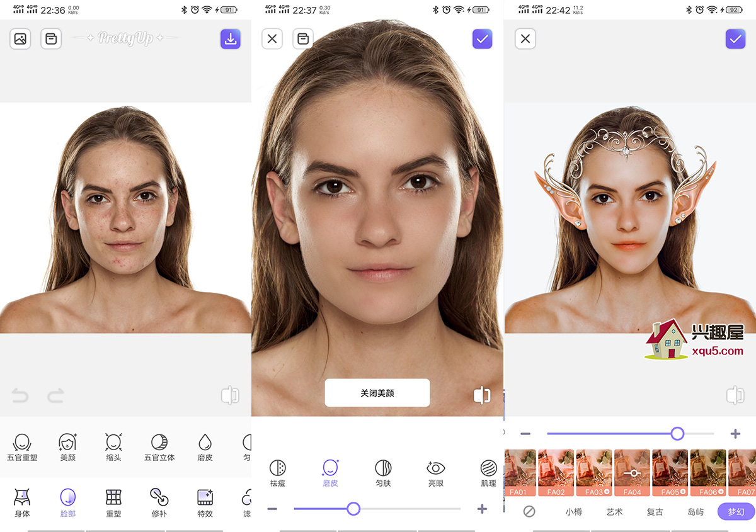Raise filter intensity with the plus button
Image resolution: width=756 pixels, height=532 pixels.
point(735,434)
